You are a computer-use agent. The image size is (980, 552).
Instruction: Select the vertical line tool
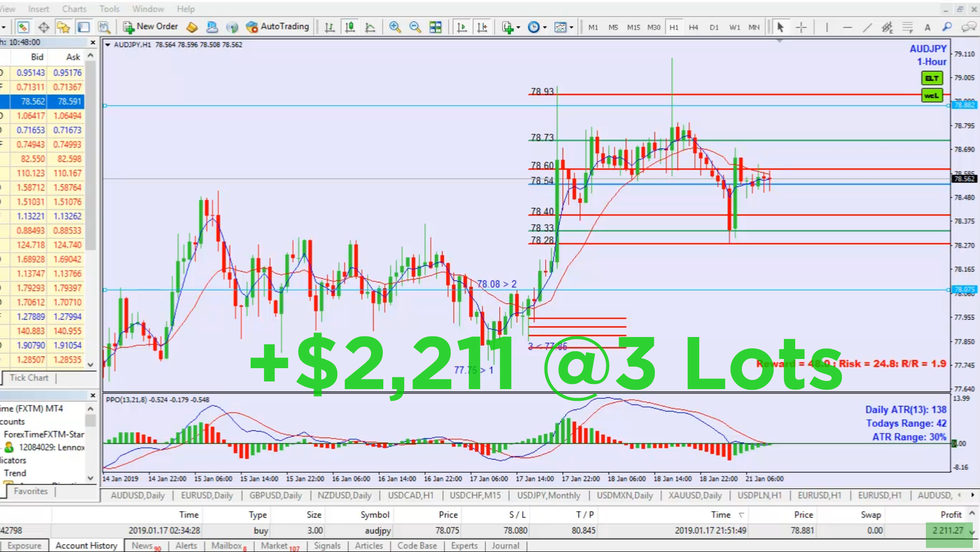pos(827,27)
